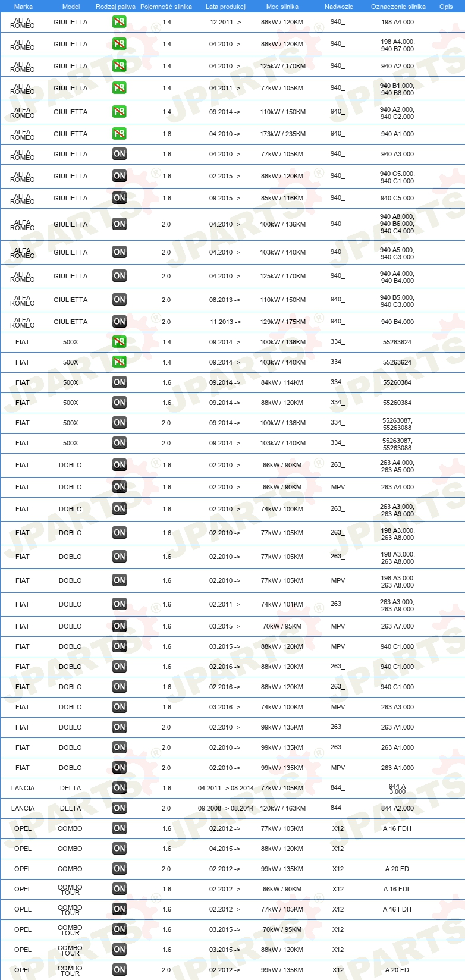Click the 1.8 engine capacity cell
465x980 pixels.
[x=166, y=134]
